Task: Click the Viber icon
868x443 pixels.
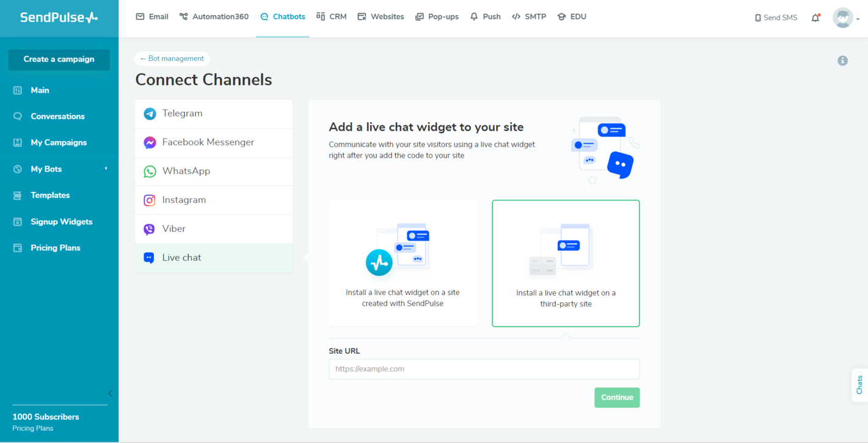Action: click(x=150, y=229)
